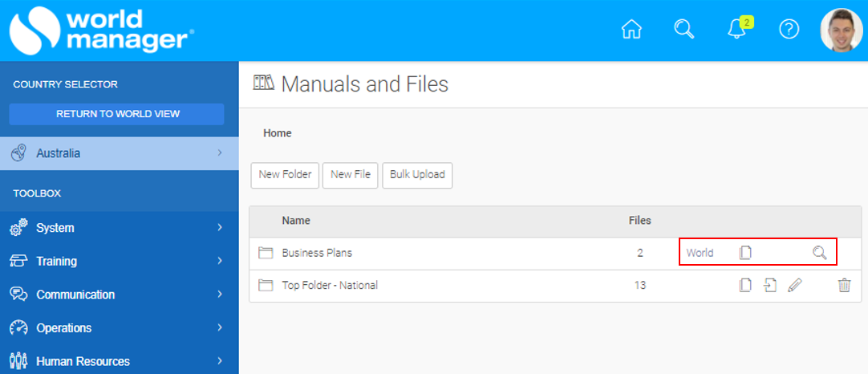Click the Bulk Upload button

[417, 175]
